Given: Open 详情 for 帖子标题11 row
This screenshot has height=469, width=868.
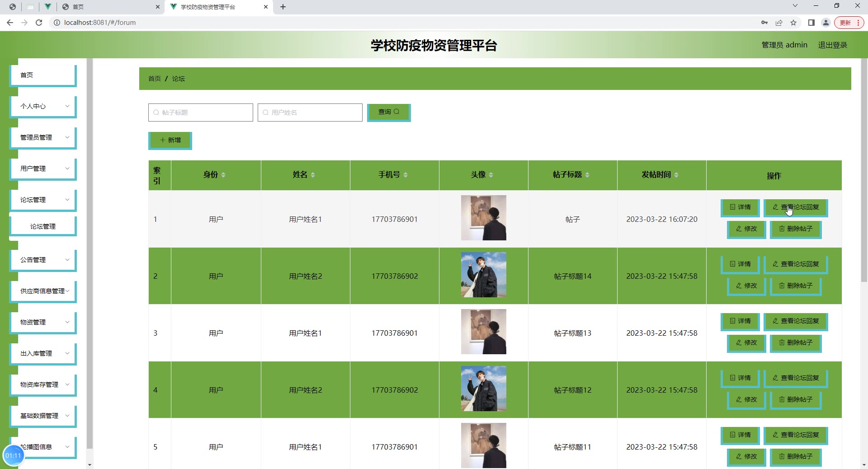Looking at the screenshot, I should [x=740, y=435].
